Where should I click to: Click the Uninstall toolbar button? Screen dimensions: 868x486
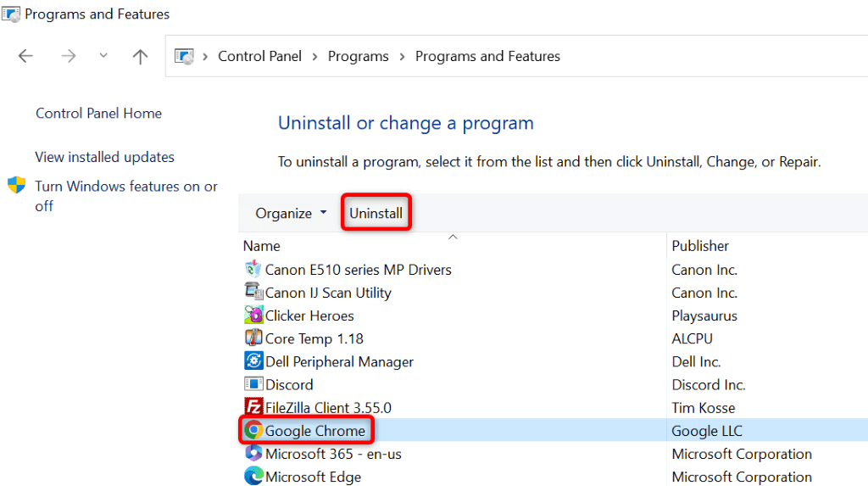pos(376,214)
